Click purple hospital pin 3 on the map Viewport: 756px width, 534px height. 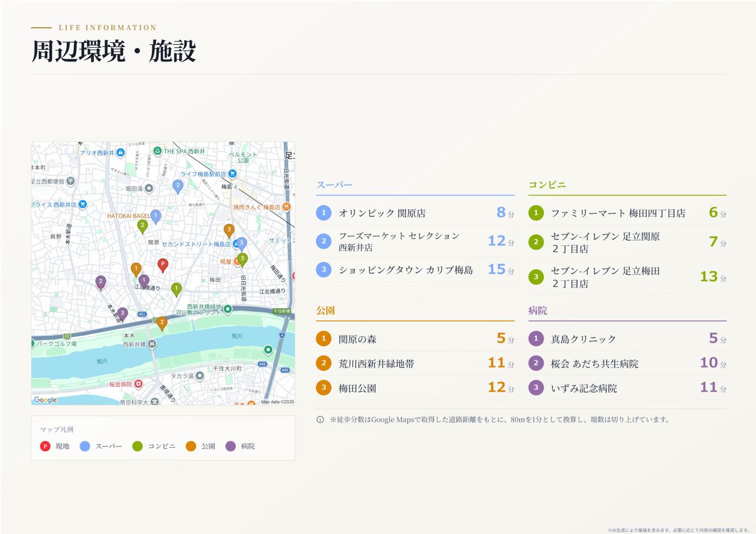point(122,314)
